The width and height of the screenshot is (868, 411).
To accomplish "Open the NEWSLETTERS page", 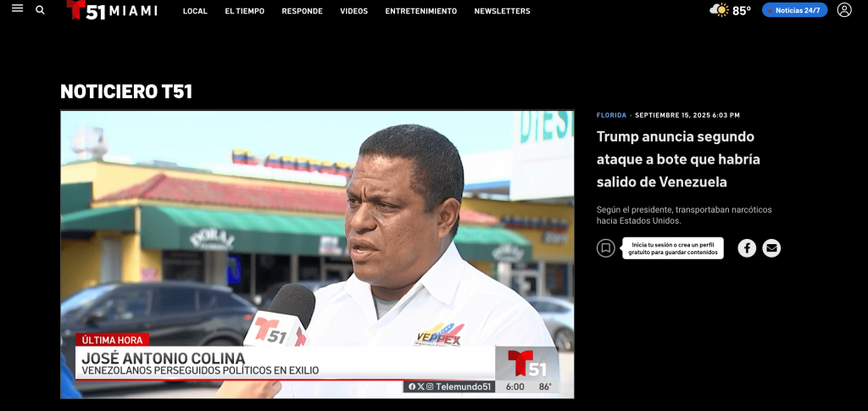I will [502, 11].
